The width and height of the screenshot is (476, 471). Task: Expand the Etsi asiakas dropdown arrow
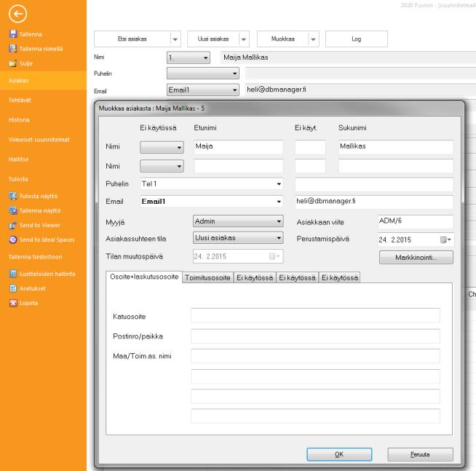[175, 39]
